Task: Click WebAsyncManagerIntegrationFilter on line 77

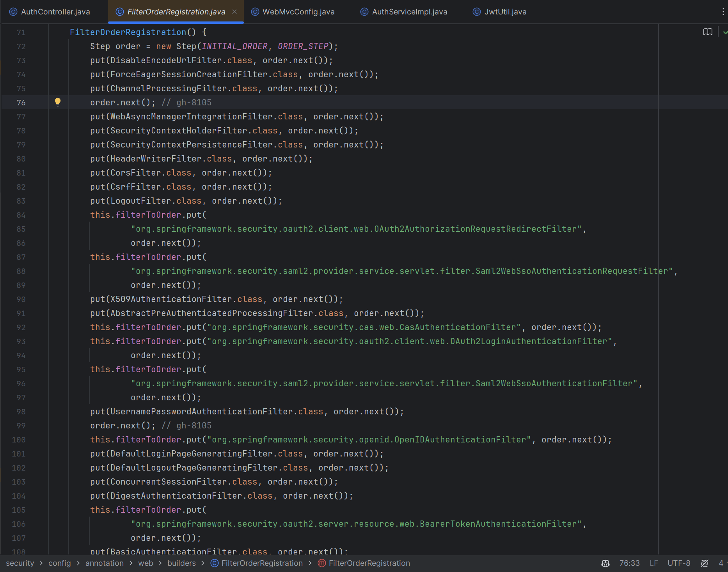Action: [192, 117]
